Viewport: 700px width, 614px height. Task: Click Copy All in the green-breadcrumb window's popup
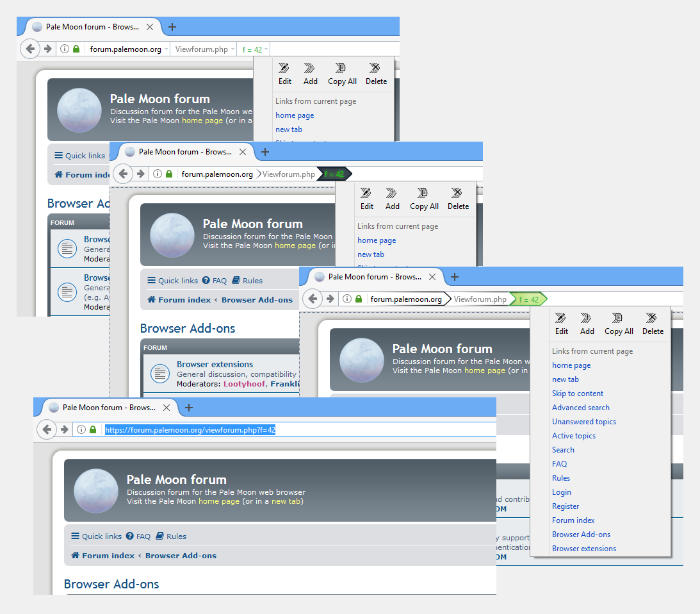tap(618, 324)
